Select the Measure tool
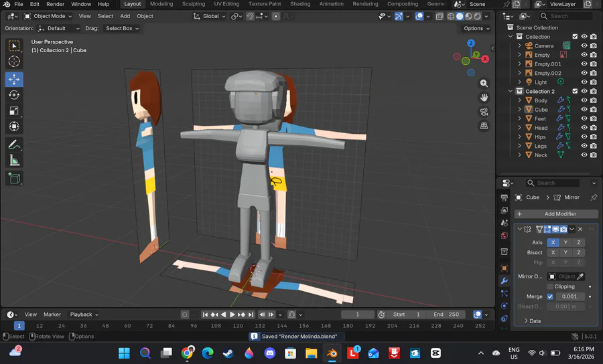 14,161
